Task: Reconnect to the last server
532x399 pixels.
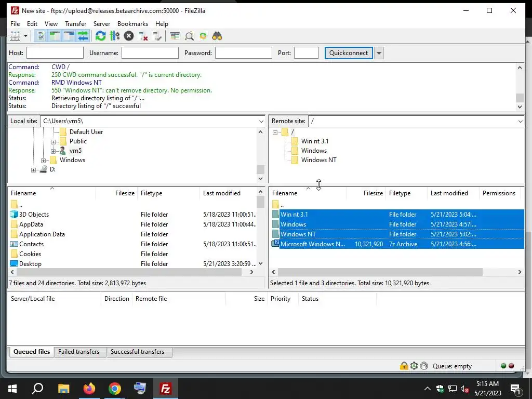Action: [157, 36]
